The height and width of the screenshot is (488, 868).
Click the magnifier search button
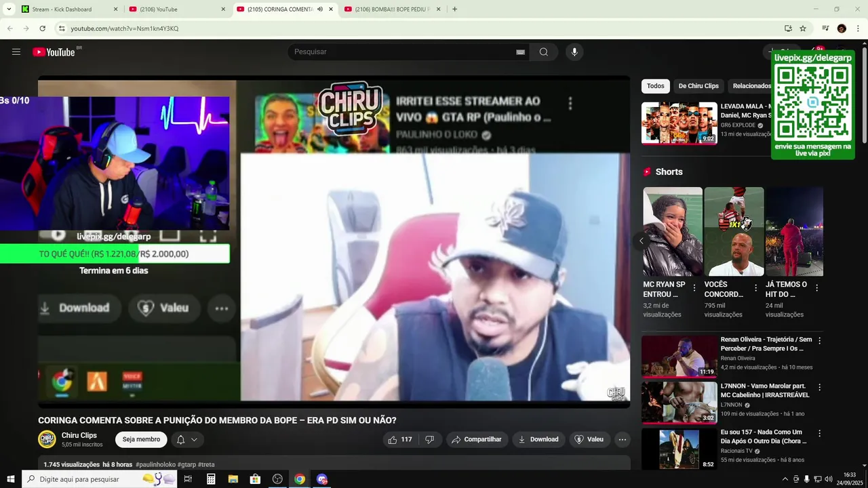(544, 52)
